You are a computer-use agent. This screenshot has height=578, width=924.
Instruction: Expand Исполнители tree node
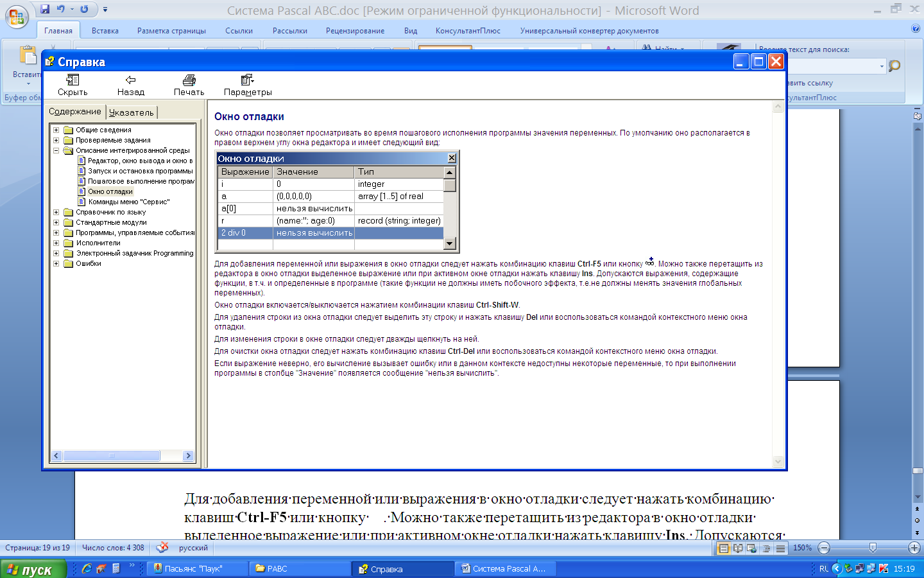coord(56,243)
